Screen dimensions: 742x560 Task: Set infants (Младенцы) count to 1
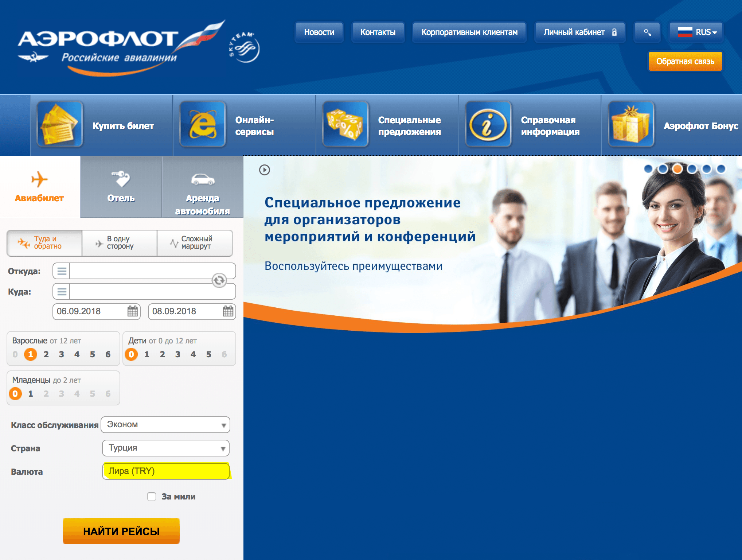pyautogui.click(x=31, y=394)
